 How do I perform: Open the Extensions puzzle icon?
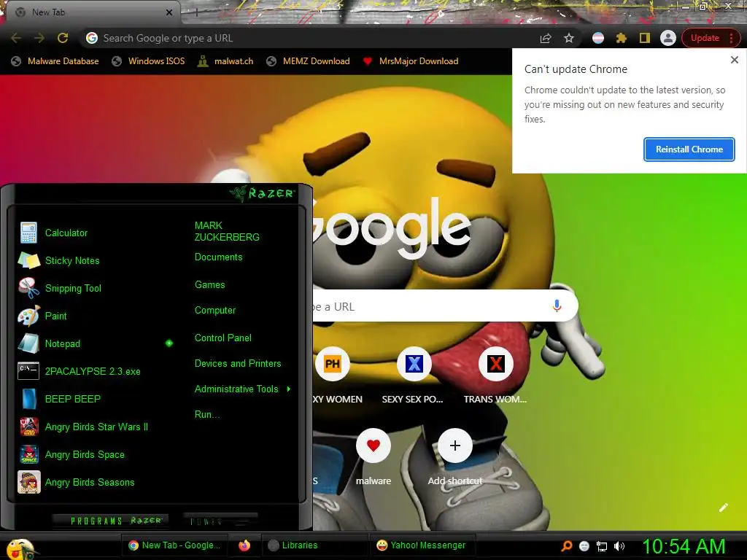(622, 38)
